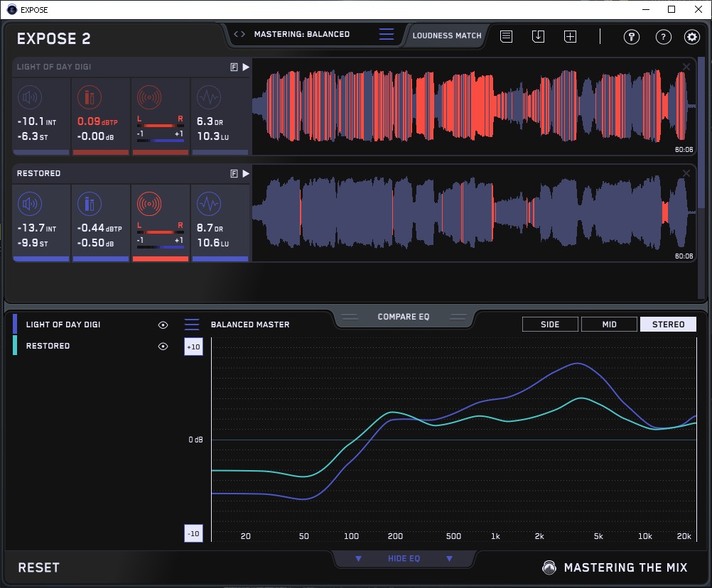Click the question mark help icon

(x=663, y=37)
